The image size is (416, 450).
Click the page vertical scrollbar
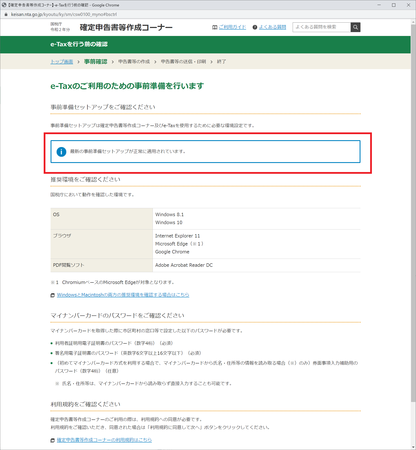[413, 213]
